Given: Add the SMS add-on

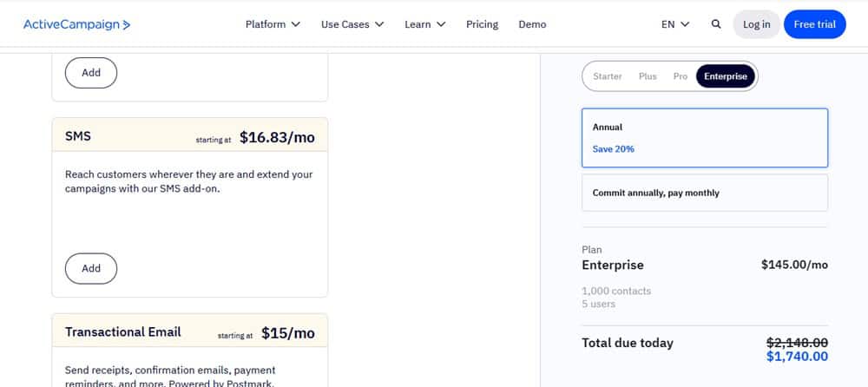Looking at the screenshot, I should point(91,268).
